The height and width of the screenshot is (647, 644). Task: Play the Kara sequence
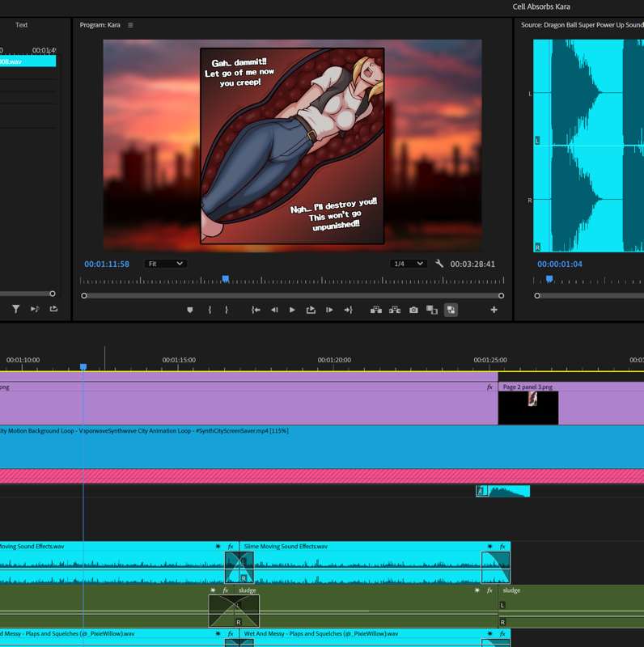292,310
